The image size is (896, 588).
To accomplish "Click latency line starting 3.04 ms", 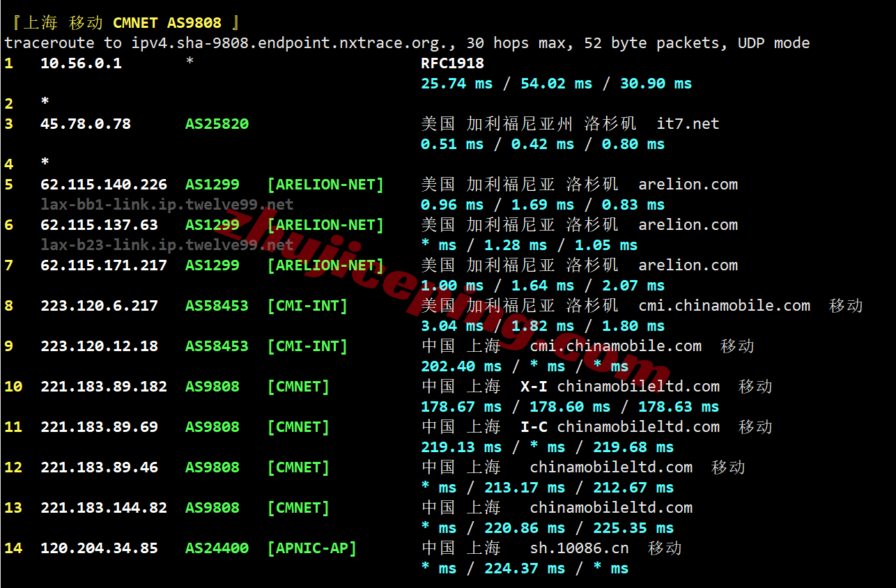I will point(543,326).
